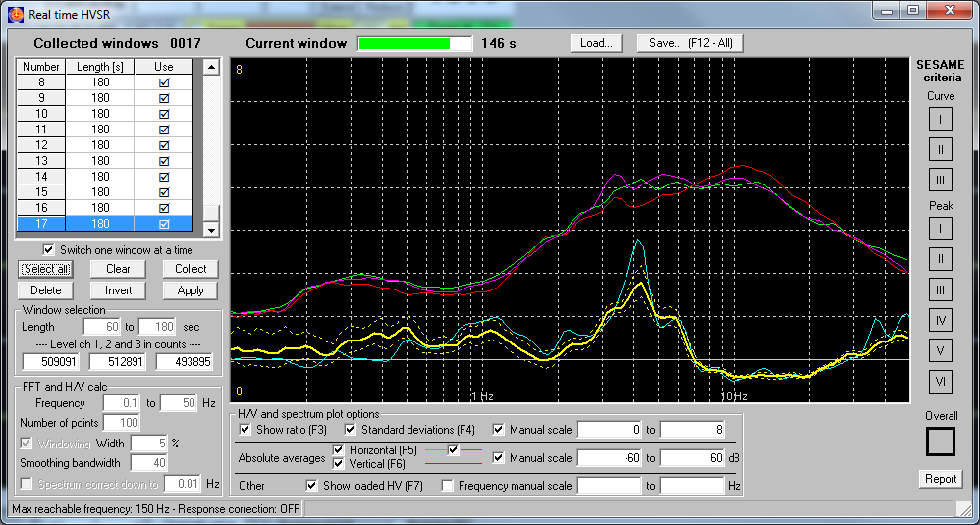980x525 pixels.
Task: Toggle Manual scale checkbox for H/V ratio
Action: 498,430
